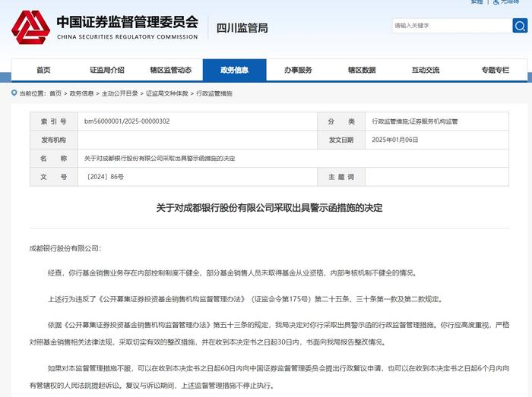The image size is (532, 397).
Task: Click the 四川监管局 header title
Action: tap(242, 28)
